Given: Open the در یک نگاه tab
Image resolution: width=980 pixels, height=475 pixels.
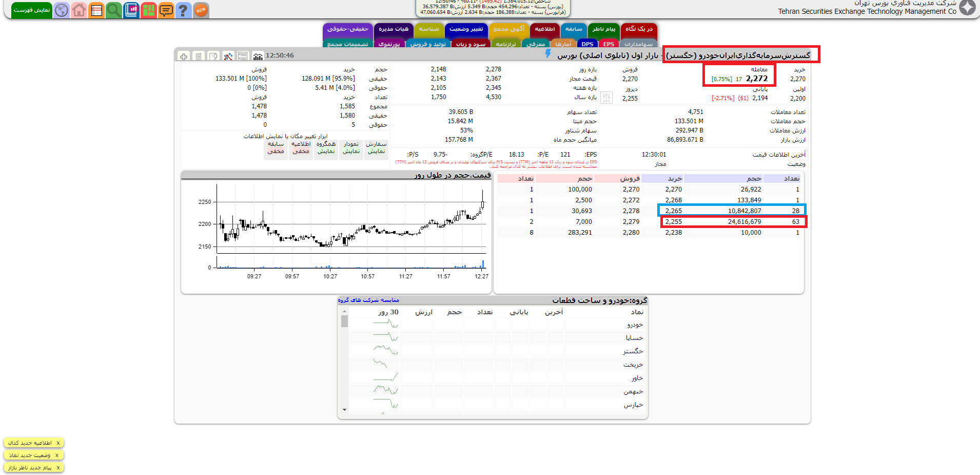Looking at the screenshot, I should pos(639,30).
